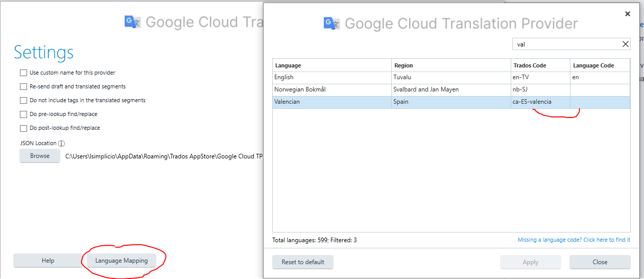The width and height of the screenshot is (644, 279).
Task: Select the 'Valencian' language cell
Action: (332, 102)
